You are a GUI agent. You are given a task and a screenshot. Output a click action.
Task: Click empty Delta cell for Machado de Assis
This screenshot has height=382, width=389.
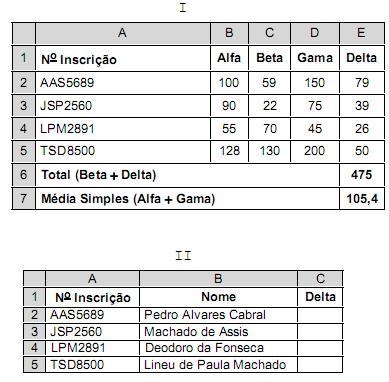pyautogui.click(x=320, y=332)
